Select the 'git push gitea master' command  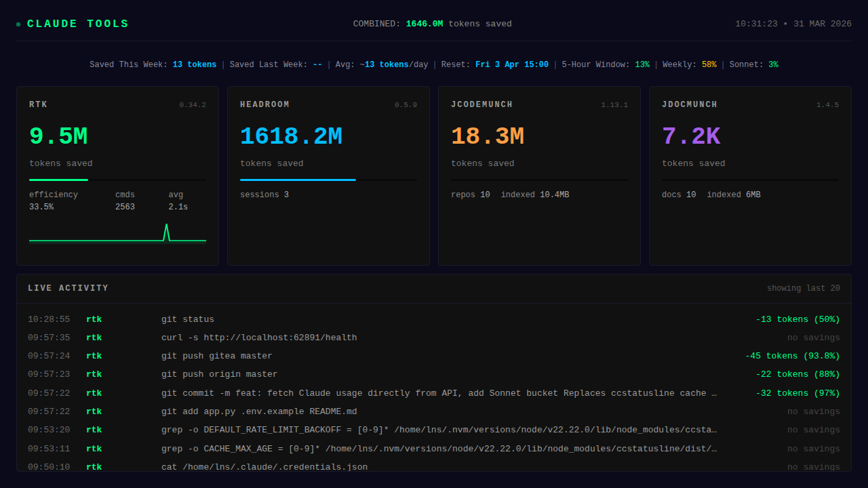[x=217, y=357]
